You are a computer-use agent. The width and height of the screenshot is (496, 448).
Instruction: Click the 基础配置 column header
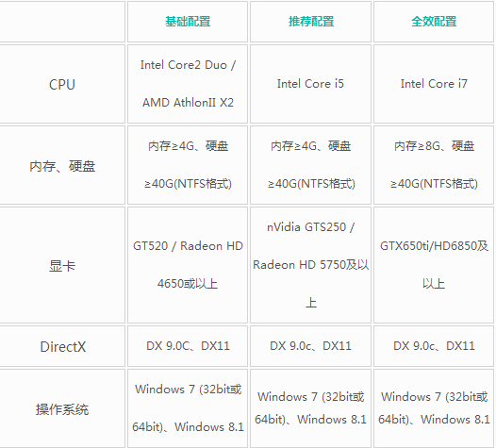click(x=188, y=22)
